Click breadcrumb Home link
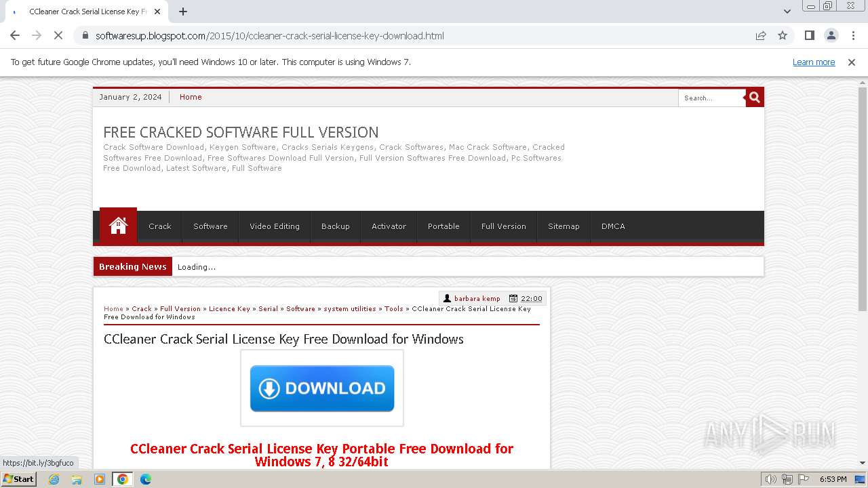Viewport: 868px width, 488px height. click(x=113, y=308)
